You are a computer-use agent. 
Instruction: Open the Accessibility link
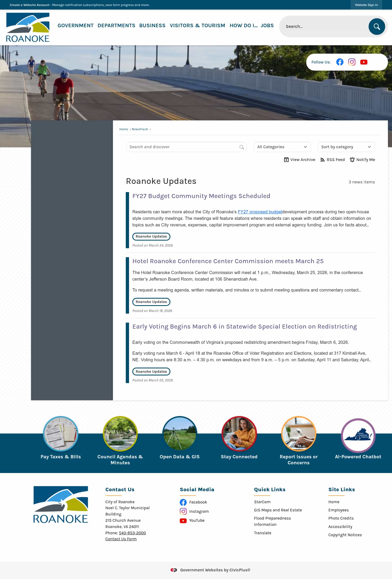pyautogui.click(x=340, y=527)
